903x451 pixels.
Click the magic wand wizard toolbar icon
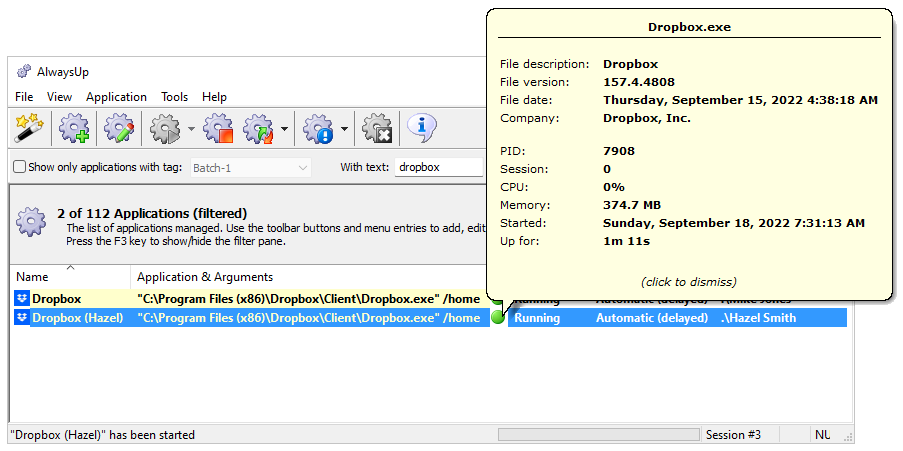click(29, 127)
